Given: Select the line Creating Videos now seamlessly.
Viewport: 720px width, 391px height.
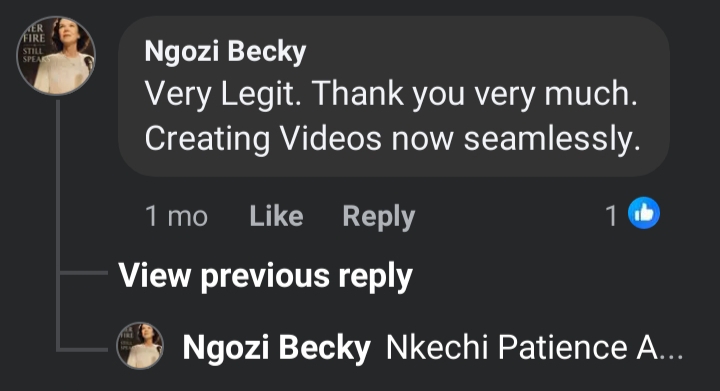Looking at the screenshot, I should (393, 139).
